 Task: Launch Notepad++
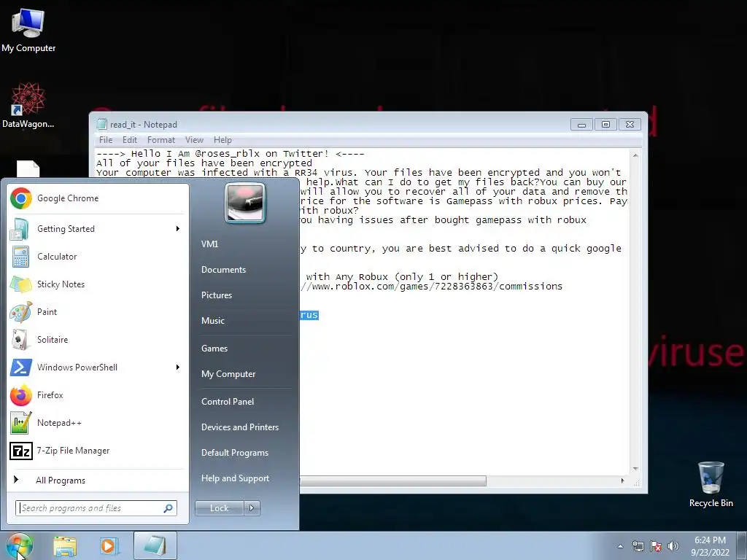tap(98, 423)
